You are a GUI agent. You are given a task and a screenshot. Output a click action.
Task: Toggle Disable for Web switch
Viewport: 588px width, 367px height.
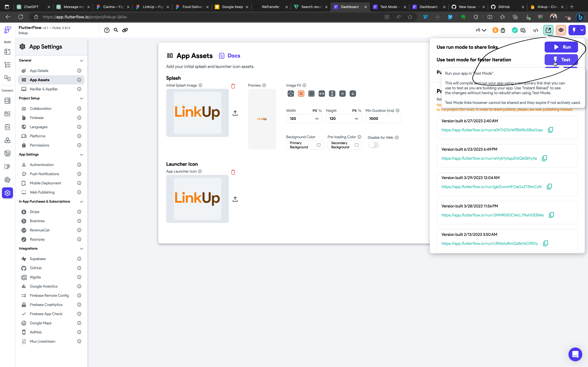pyautogui.click(x=373, y=145)
